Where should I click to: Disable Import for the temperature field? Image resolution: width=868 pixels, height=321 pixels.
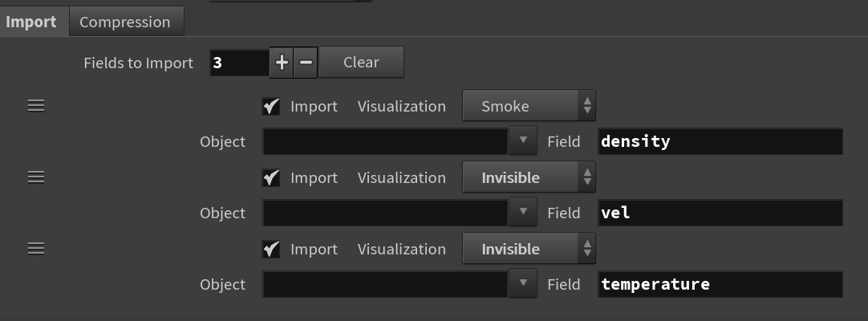point(271,249)
